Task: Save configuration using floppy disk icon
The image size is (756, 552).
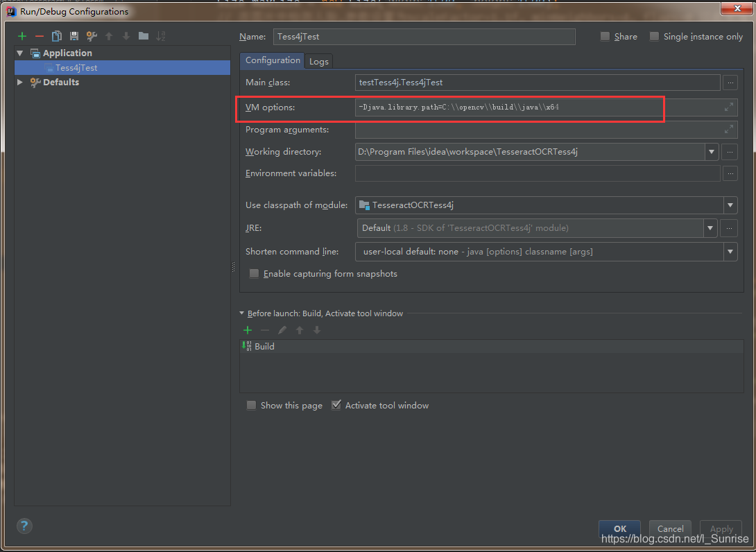Action: click(74, 36)
